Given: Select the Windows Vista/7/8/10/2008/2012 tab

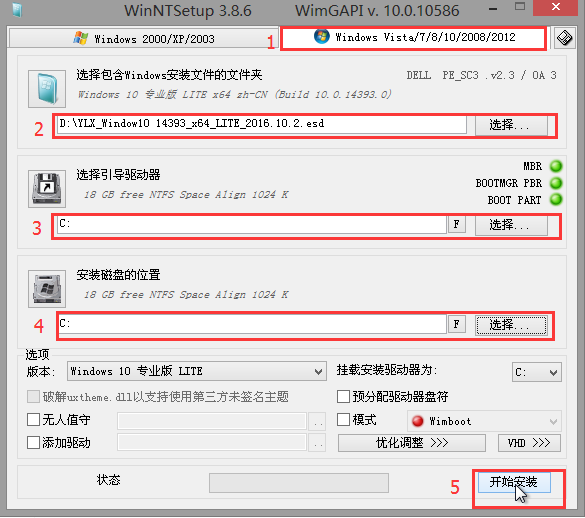Looking at the screenshot, I should (x=413, y=37).
